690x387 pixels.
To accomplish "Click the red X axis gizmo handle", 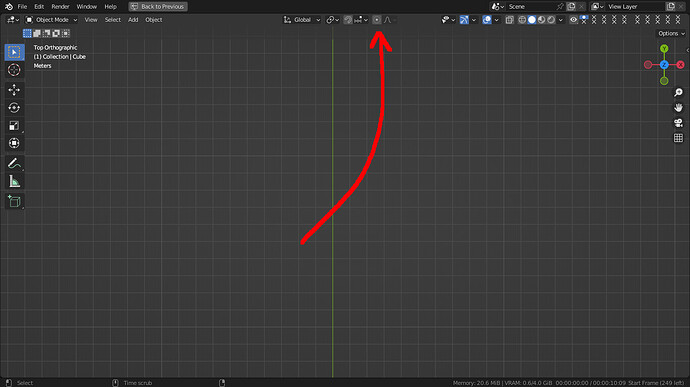I will point(680,65).
